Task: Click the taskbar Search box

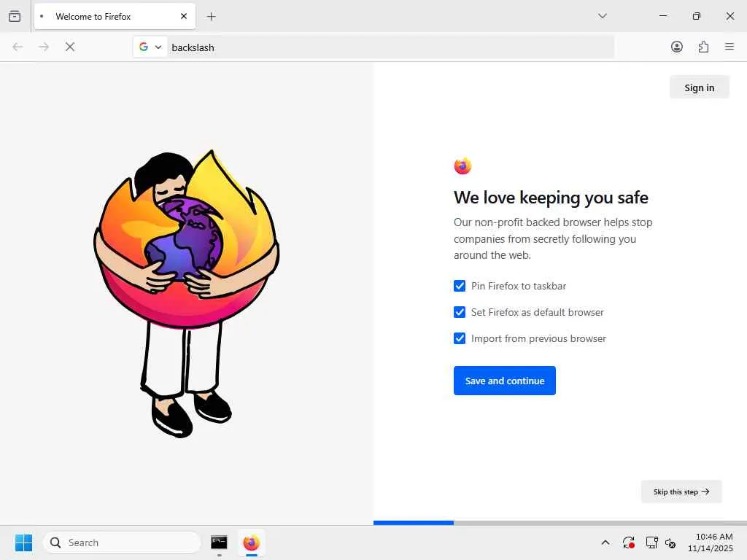Action: tap(122, 542)
